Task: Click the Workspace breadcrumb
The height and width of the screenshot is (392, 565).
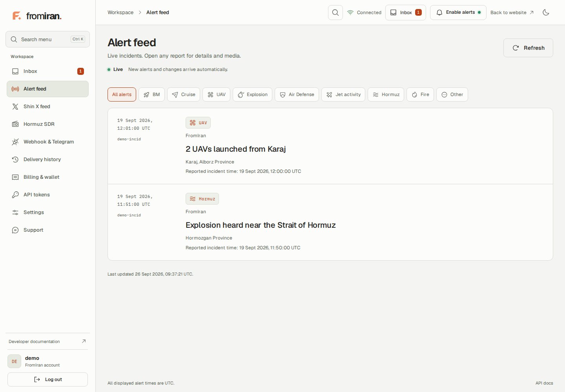Action: (120, 13)
